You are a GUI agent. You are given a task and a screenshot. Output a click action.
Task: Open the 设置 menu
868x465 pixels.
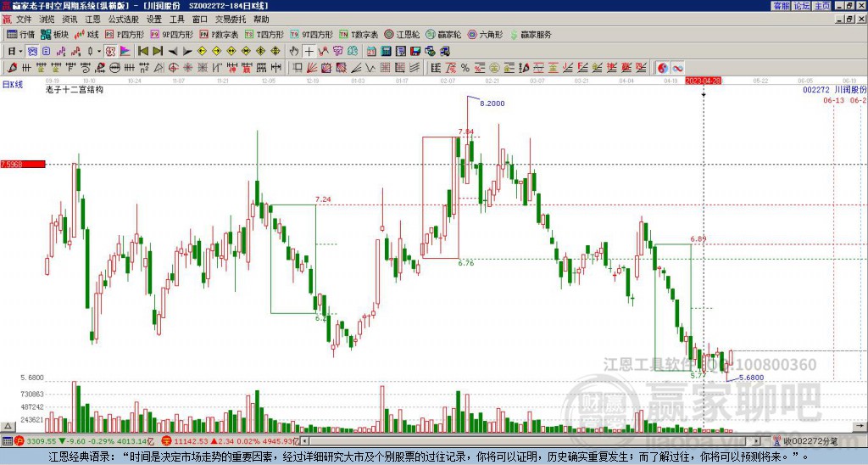154,20
